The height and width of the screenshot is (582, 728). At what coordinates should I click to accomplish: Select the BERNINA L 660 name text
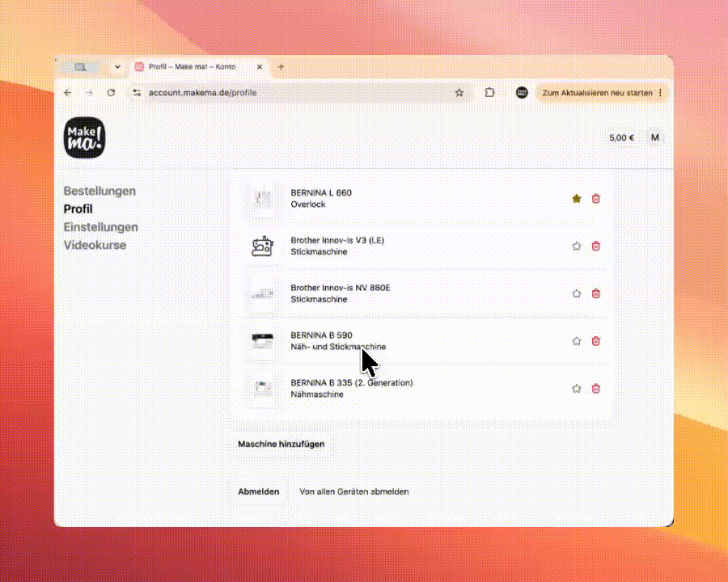click(321, 192)
